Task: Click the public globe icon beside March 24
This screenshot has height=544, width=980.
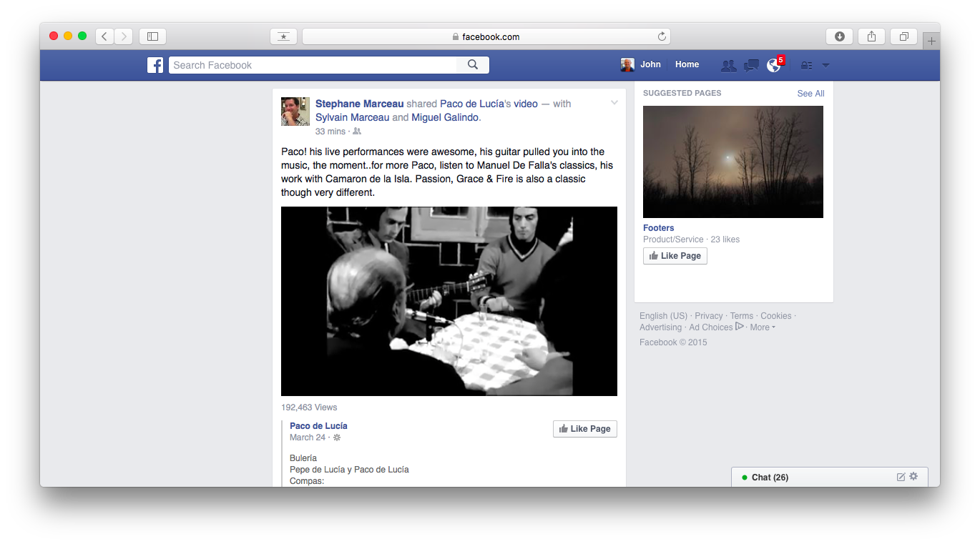Action: pos(337,437)
